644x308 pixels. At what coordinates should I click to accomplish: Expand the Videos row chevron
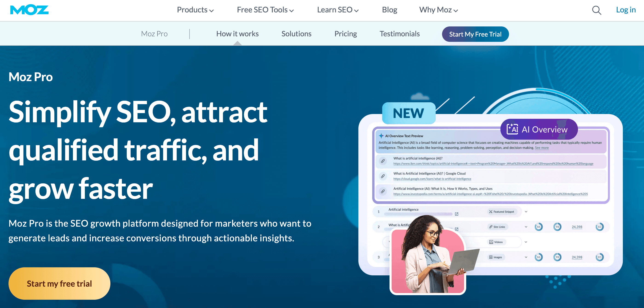point(526,242)
